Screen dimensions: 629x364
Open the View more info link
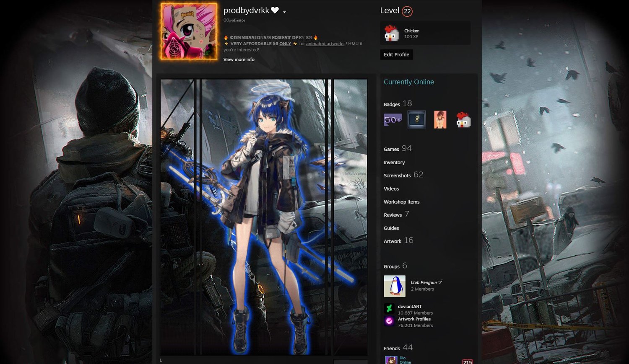coord(239,59)
